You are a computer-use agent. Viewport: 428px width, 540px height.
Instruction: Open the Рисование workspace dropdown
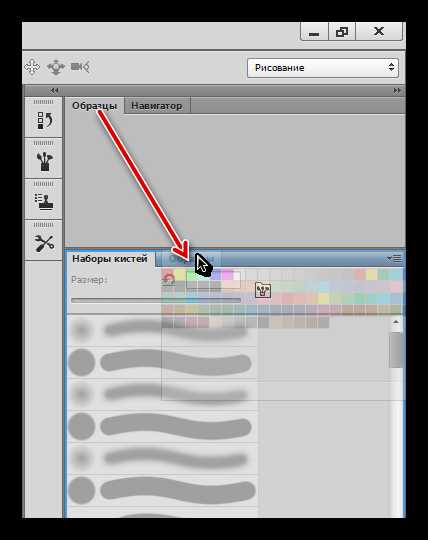[x=323, y=68]
